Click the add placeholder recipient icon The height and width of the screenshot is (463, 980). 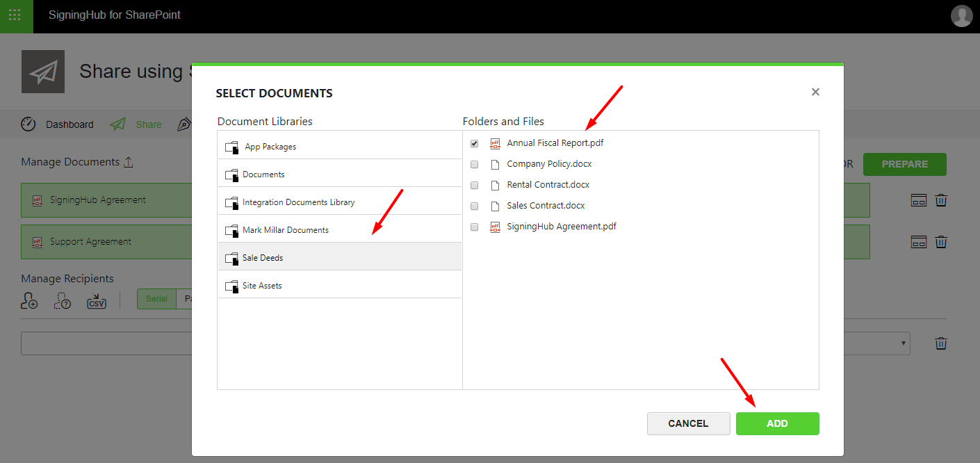(63, 300)
